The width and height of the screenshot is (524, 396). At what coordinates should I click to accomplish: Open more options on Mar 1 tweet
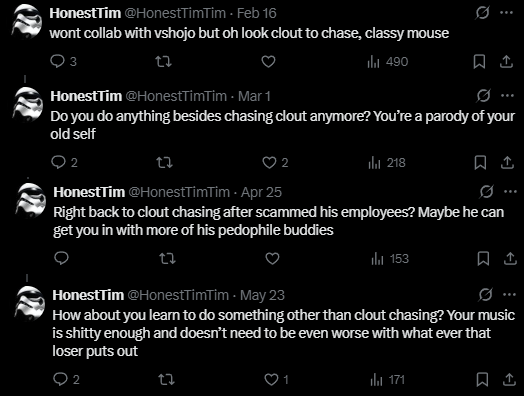tap(508, 96)
